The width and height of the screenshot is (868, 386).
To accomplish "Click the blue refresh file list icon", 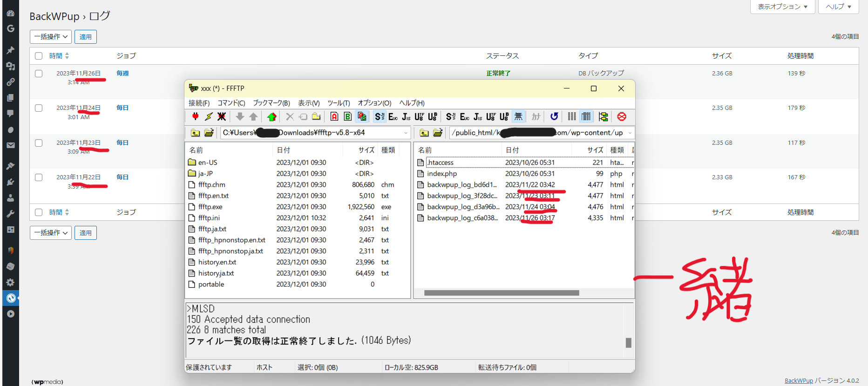I will (x=554, y=116).
